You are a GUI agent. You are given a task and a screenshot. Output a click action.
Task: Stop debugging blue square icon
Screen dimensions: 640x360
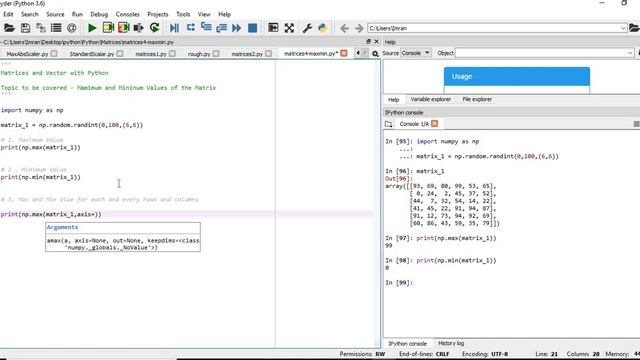[253, 28]
